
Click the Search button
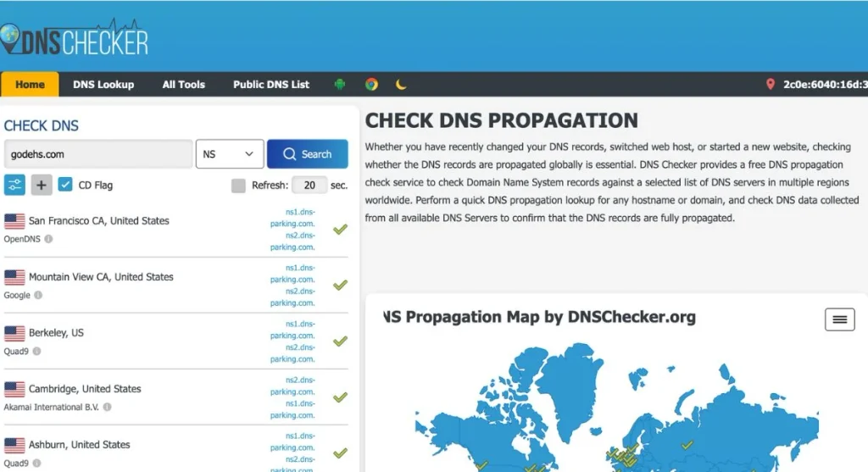coord(307,154)
